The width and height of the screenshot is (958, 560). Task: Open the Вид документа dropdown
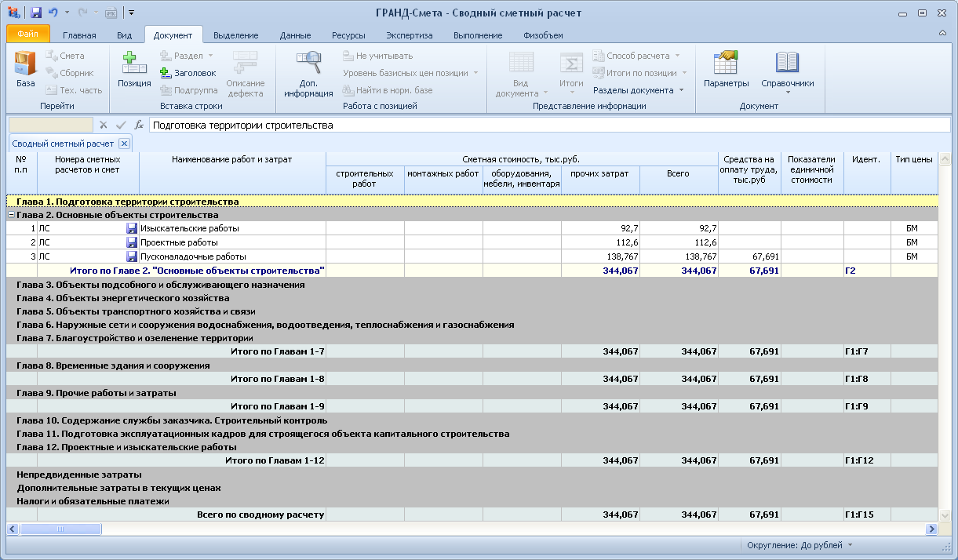coord(521,75)
